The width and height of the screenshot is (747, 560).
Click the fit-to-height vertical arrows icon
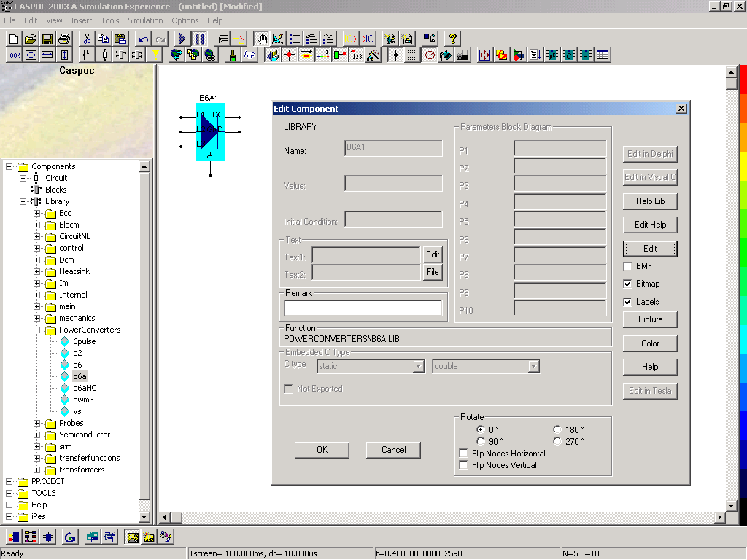[64, 55]
